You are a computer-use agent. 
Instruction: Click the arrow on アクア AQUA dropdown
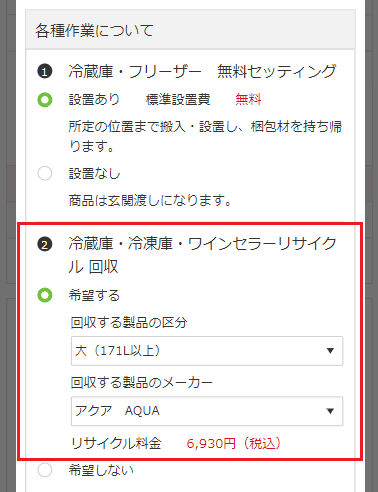(330, 411)
